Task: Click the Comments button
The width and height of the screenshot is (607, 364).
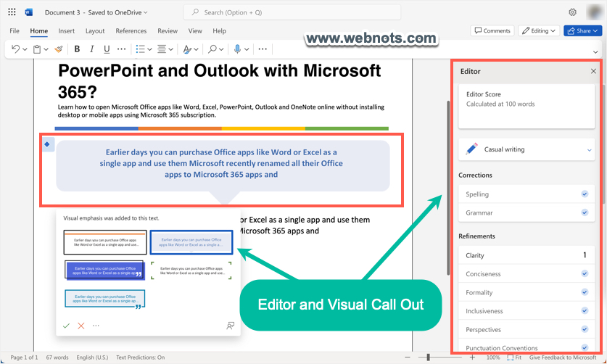Action: [492, 31]
